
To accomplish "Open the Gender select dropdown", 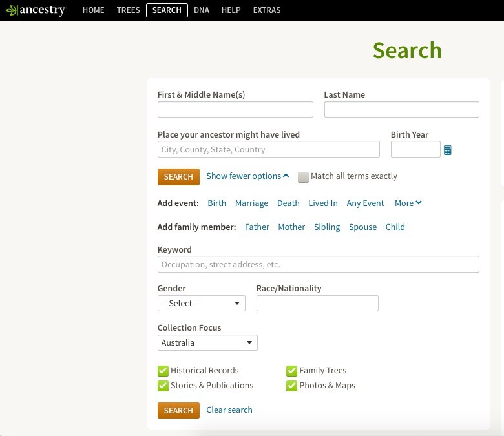I will pos(202,304).
